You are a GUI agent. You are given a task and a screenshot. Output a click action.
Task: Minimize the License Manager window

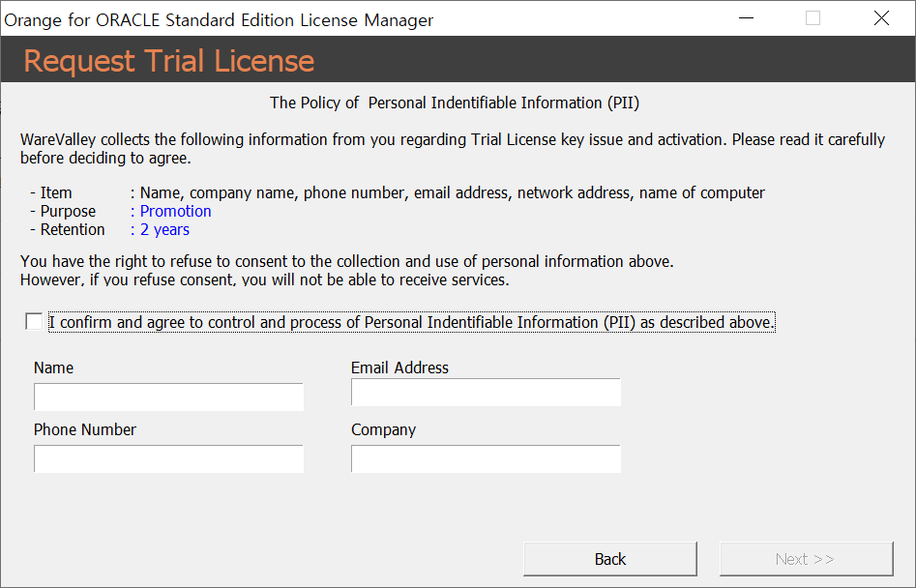(746, 19)
